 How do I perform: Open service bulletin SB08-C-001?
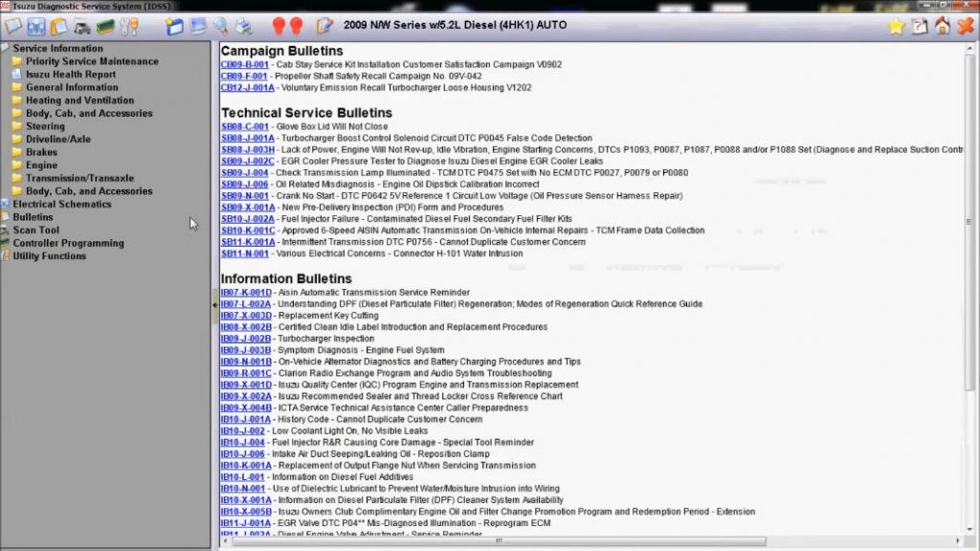pos(245,127)
